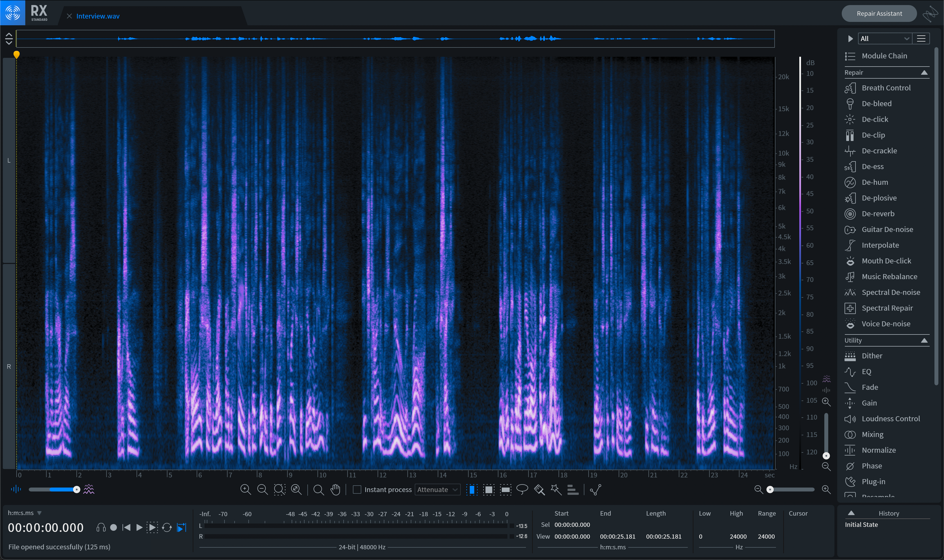The image size is (944, 560).
Task: Choose the Grab and drag hand tool
Action: point(335,490)
